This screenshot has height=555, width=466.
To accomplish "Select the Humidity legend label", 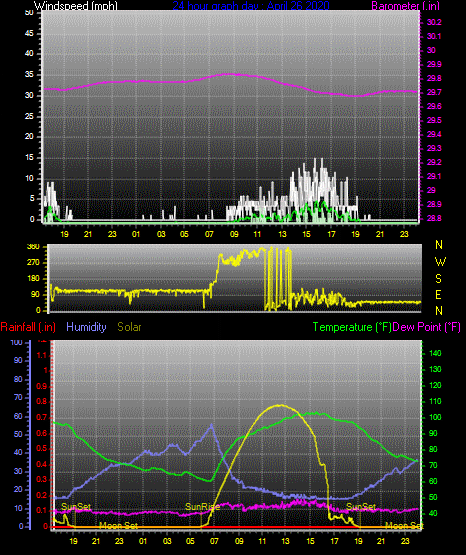I will [86, 327].
